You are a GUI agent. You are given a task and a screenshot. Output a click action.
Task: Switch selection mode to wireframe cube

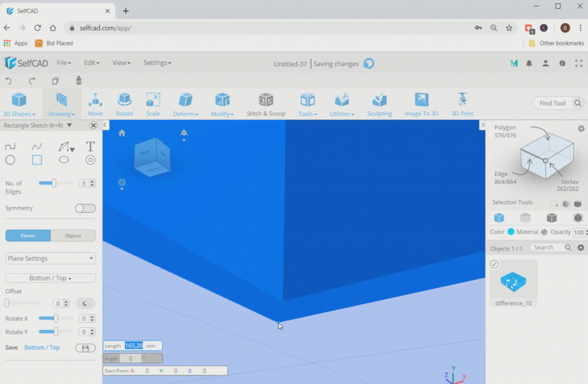coord(525,218)
